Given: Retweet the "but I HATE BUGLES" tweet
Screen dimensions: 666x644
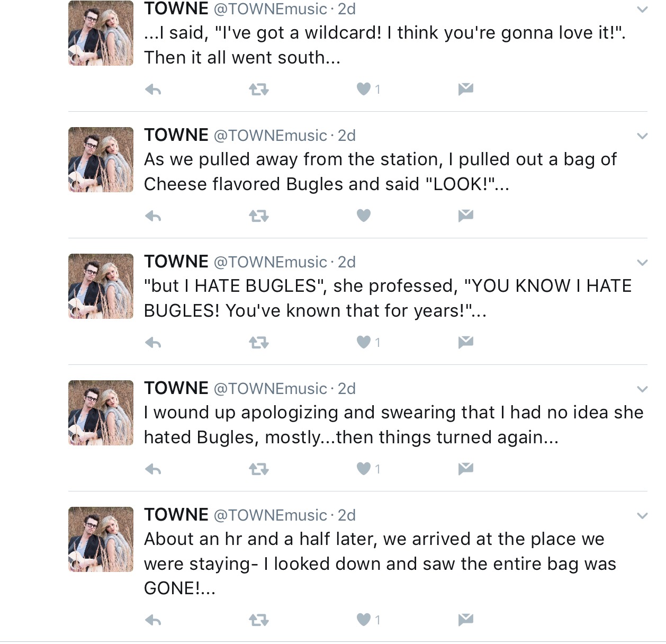Looking at the screenshot, I should click(x=259, y=343).
